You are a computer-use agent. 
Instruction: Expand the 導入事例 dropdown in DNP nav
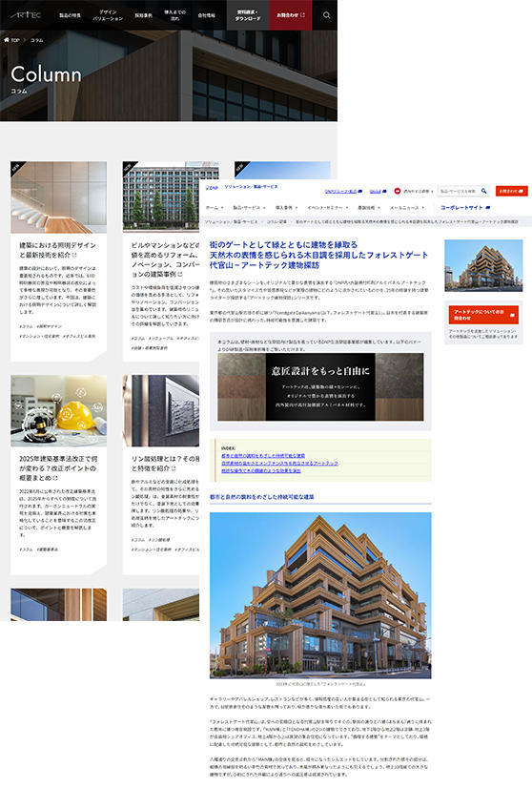(286, 208)
